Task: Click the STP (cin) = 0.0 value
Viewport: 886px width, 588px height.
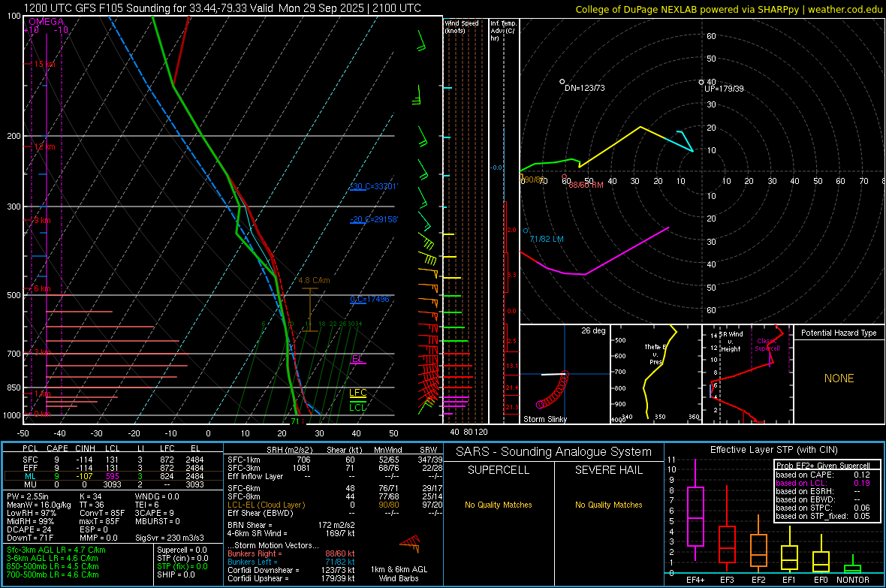Action: pyautogui.click(x=182, y=558)
